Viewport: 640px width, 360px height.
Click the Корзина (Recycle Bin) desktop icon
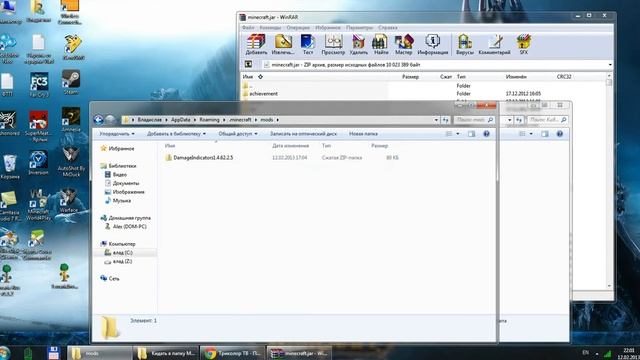10,167
